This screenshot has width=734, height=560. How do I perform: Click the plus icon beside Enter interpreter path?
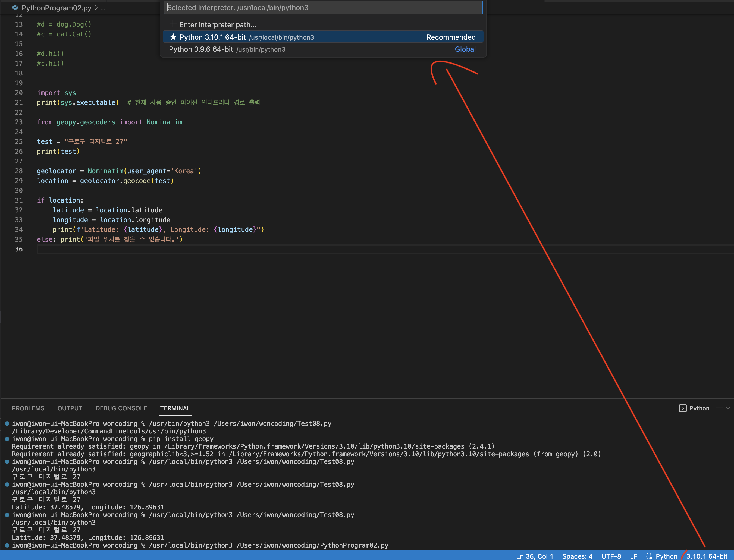[173, 24]
